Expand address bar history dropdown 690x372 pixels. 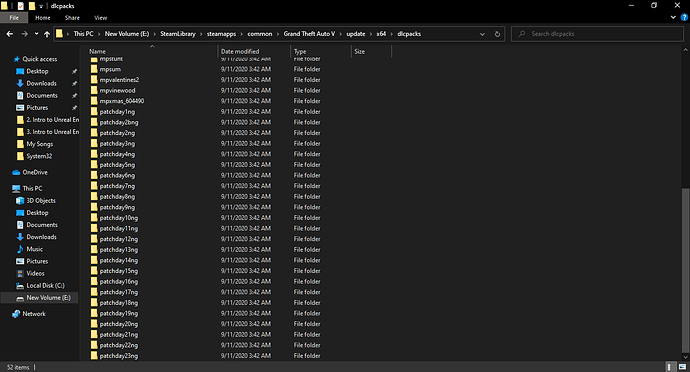point(482,34)
